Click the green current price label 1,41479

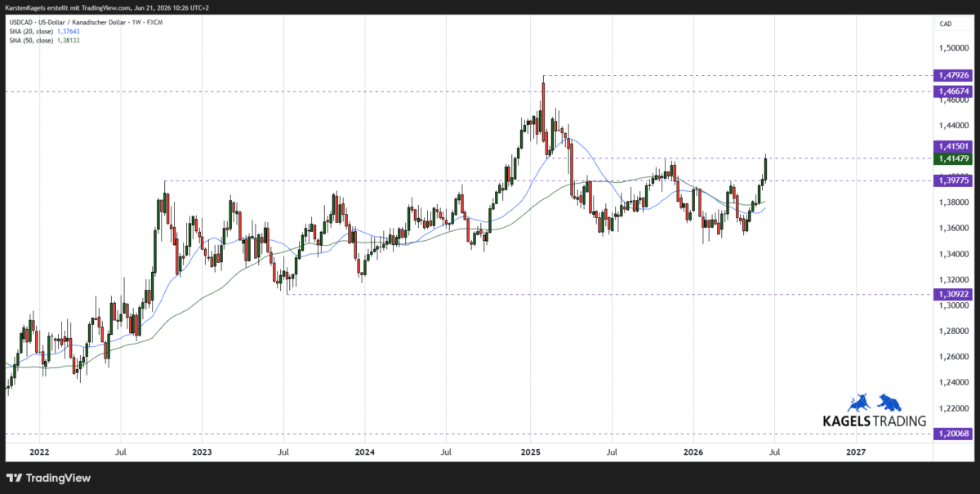(x=955, y=158)
